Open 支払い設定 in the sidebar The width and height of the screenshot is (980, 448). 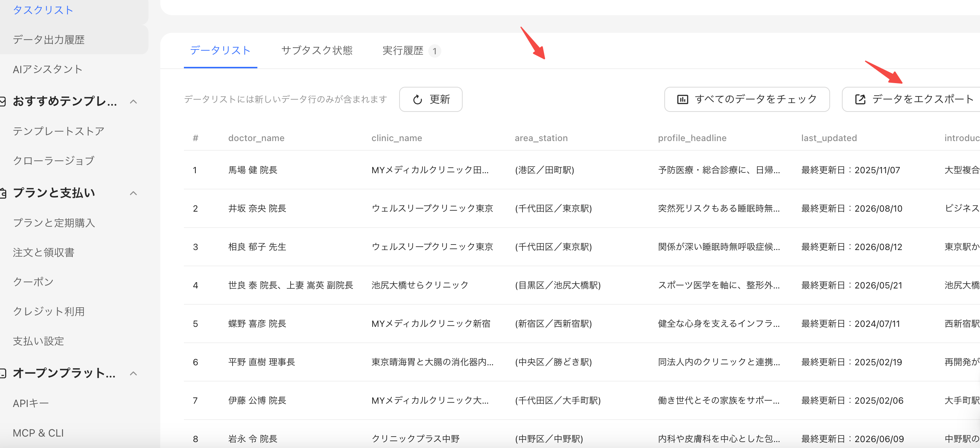38,341
